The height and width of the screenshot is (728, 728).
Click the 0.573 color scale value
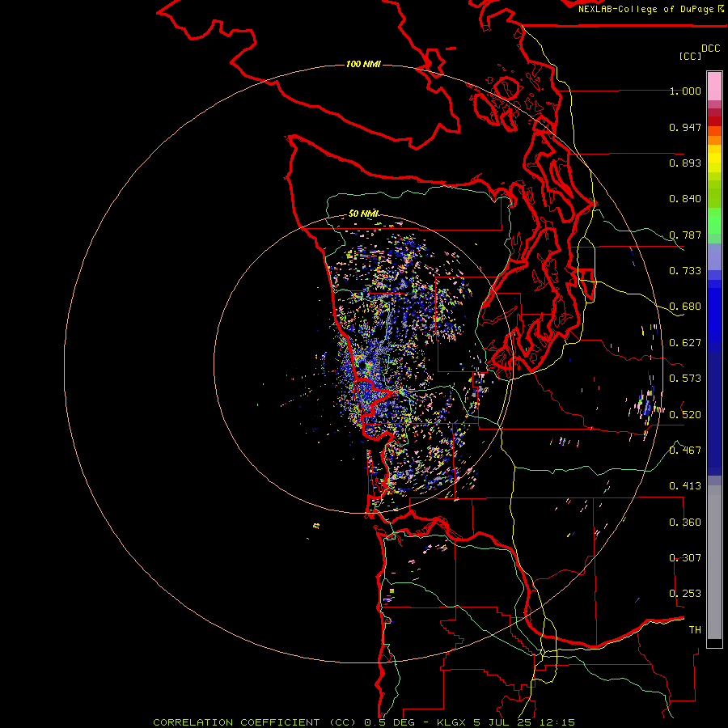coord(685,379)
